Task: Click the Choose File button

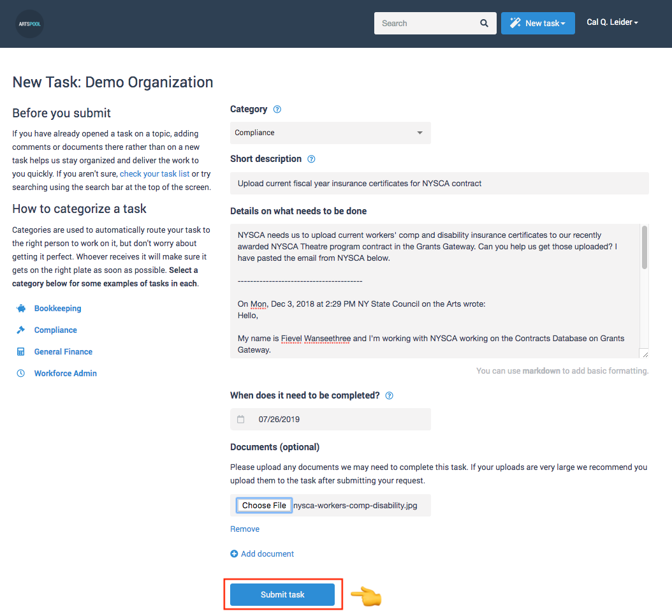Action: point(264,506)
